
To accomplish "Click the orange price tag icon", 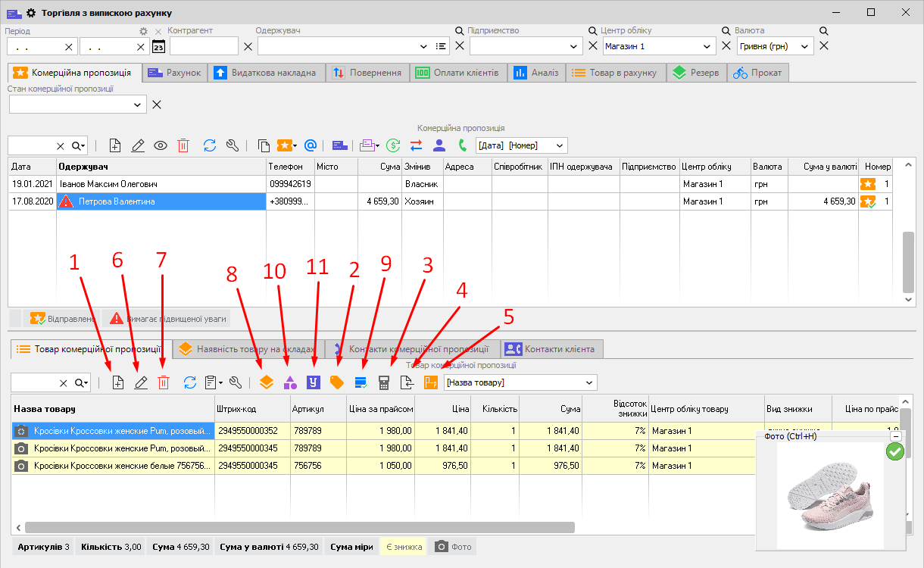I will point(337,382).
